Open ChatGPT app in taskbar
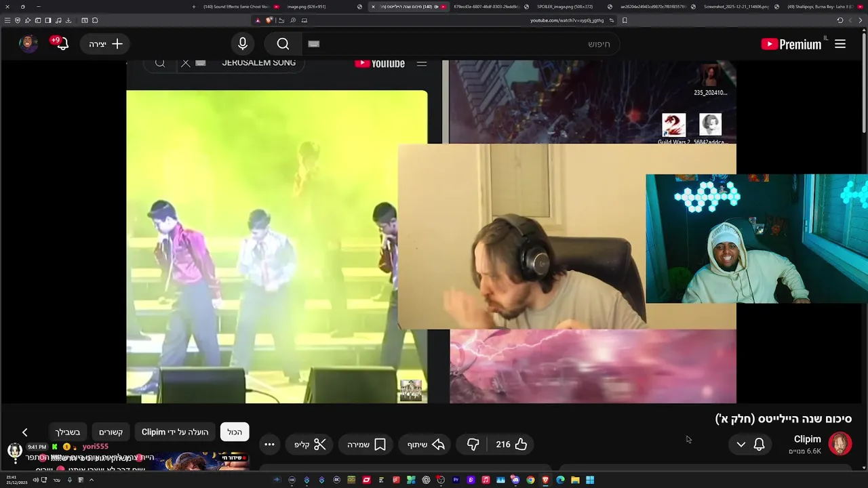868x488 pixels. pyautogui.click(x=426, y=480)
